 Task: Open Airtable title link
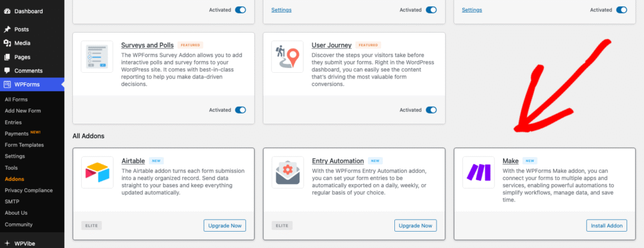(133, 161)
